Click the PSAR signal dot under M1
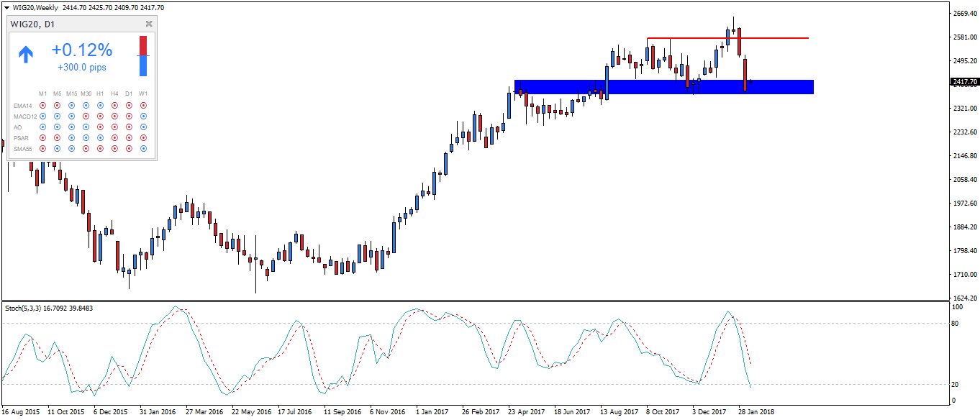Viewport: 980px width, 420px height. (42, 137)
